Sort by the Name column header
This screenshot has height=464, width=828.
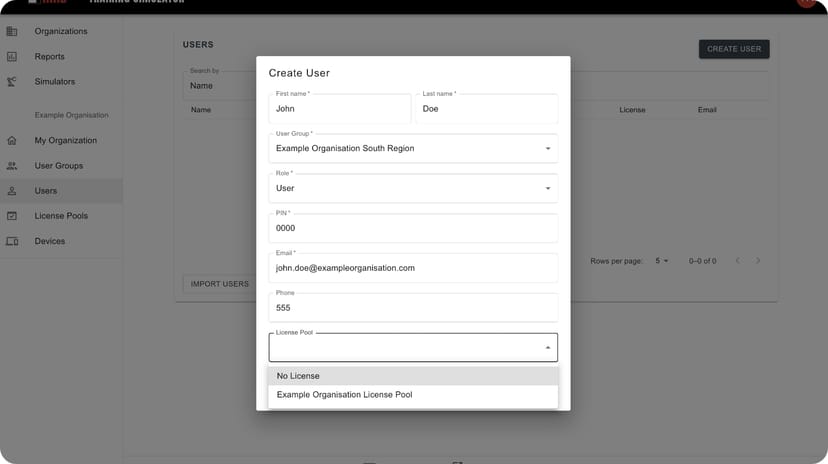201,110
